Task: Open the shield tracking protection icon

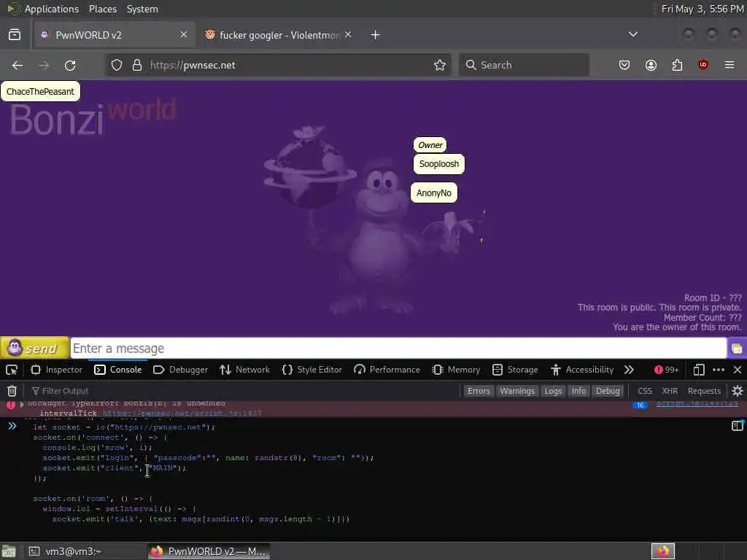Action: coord(117,65)
